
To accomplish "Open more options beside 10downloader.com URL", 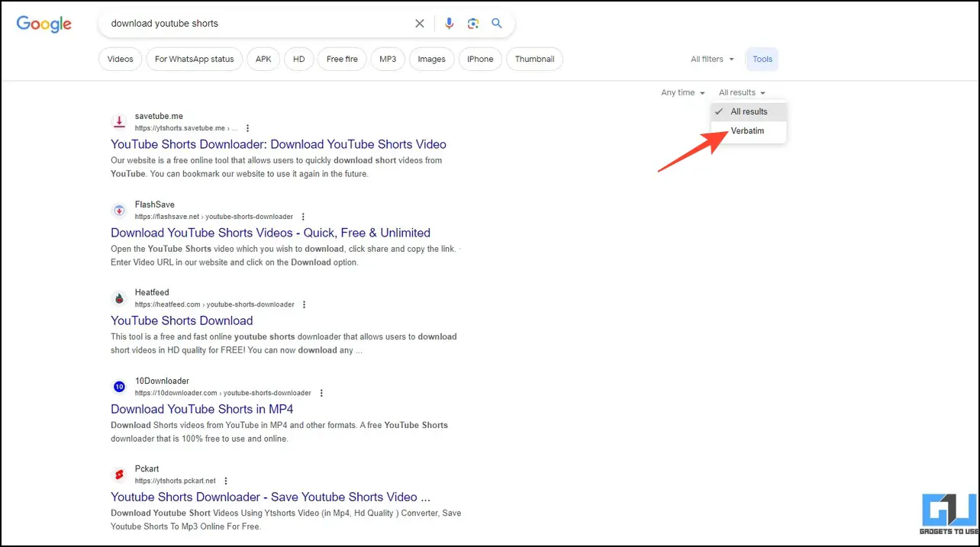I will click(321, 393).
